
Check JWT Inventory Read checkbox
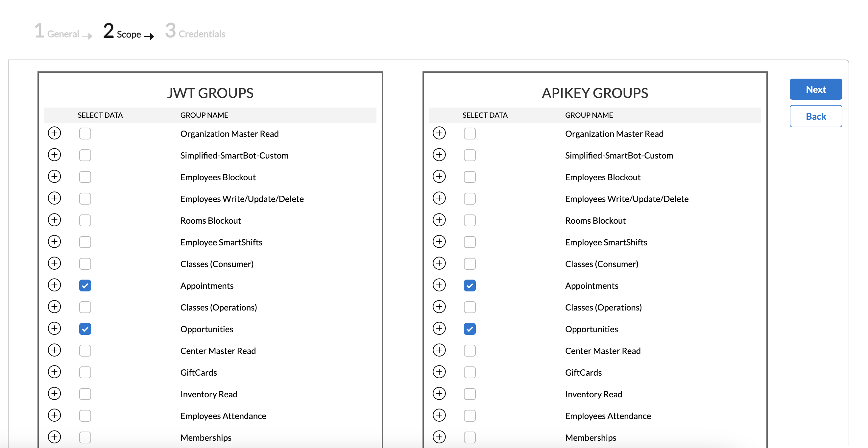coord(85,394)
